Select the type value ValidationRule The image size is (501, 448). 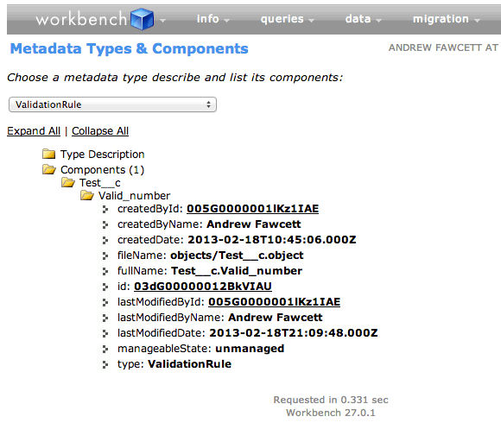point(189,364)
